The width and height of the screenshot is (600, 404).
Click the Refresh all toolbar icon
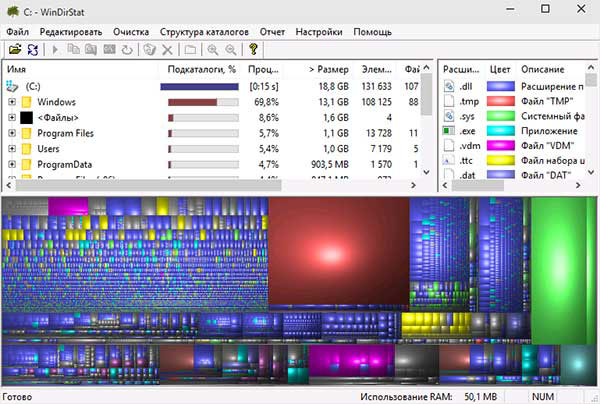coord(32,49)
